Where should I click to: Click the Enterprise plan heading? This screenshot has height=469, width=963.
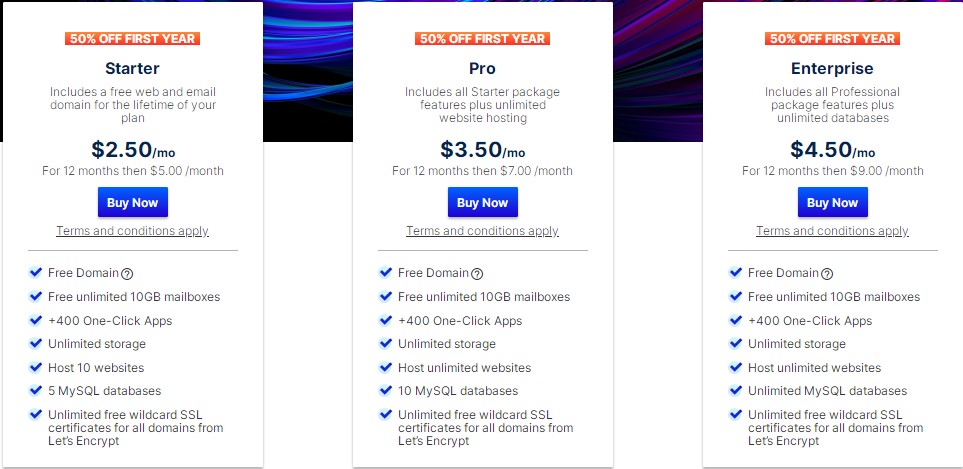click(x=832, y=69)
